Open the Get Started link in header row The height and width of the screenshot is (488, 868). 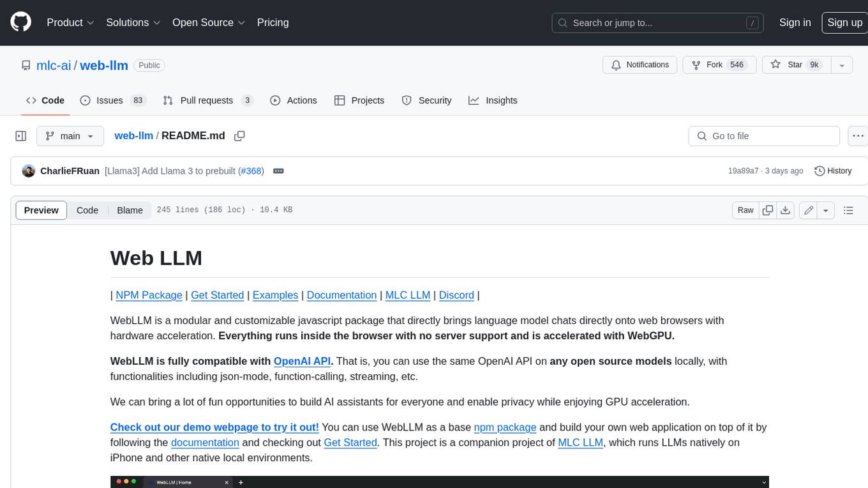(x=217, y=295)
